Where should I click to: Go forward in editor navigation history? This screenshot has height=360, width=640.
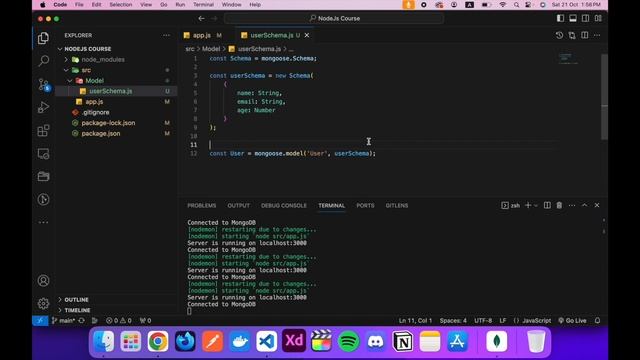tap(214, 18)
